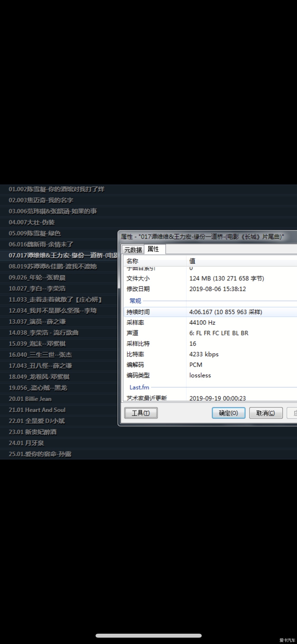
Task: Click value PCM
Action: (x=196, y=365)
